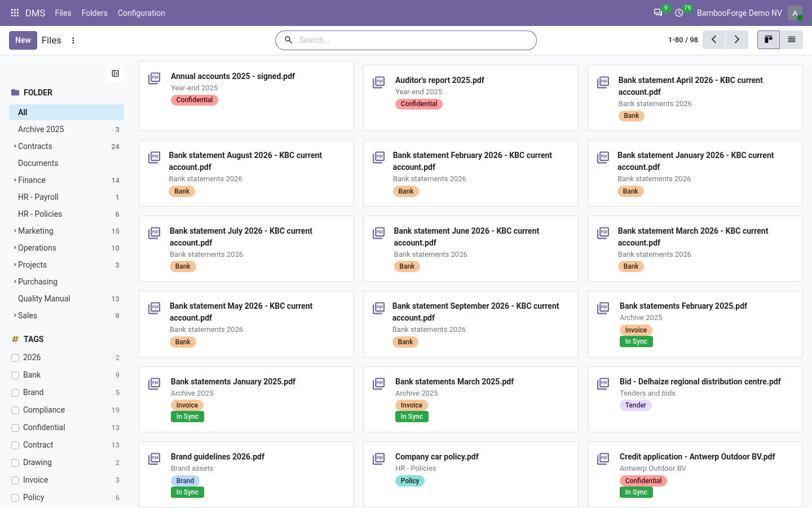Open the Files menu
The height and width of the screenshot is (508, 812).
(x=63, y=13)
